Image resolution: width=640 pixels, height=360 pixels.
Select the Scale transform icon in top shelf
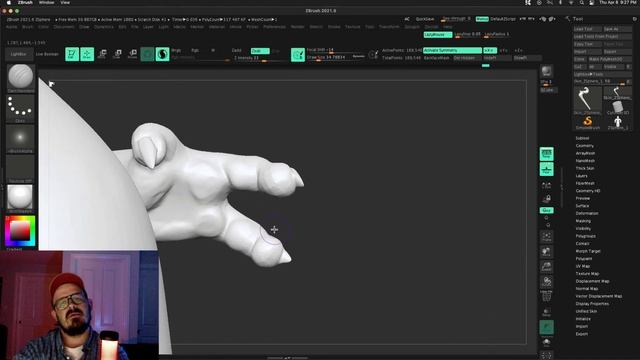pos(118,54)
